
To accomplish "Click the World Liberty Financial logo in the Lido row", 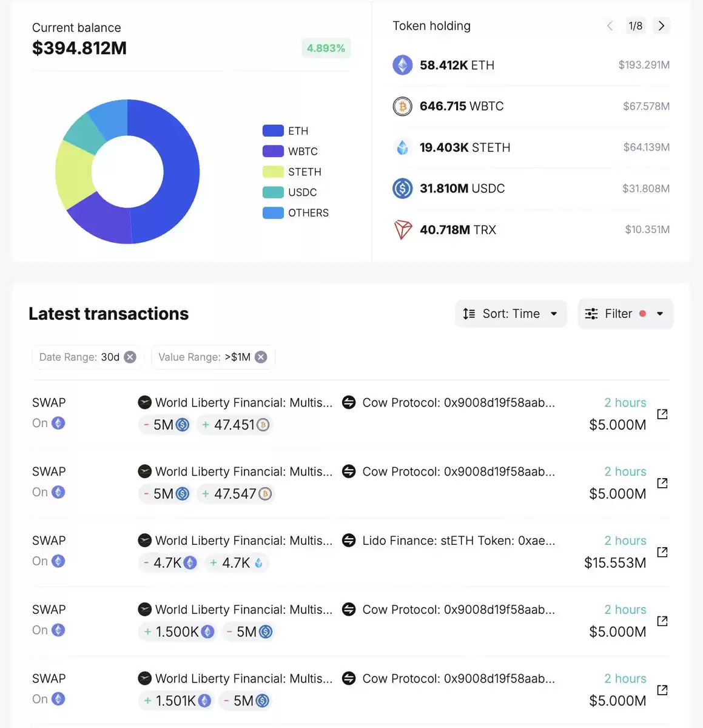I will 144,540.
